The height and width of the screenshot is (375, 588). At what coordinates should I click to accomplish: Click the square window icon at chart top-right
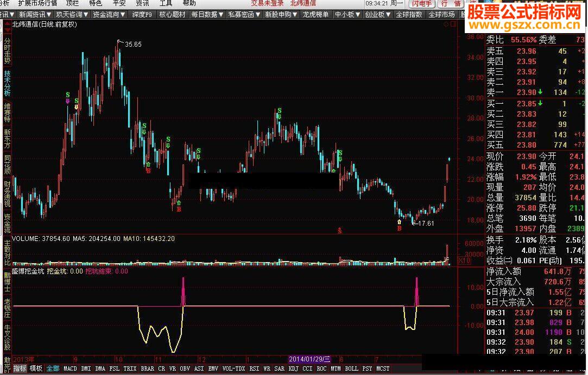tap(453, 24)
